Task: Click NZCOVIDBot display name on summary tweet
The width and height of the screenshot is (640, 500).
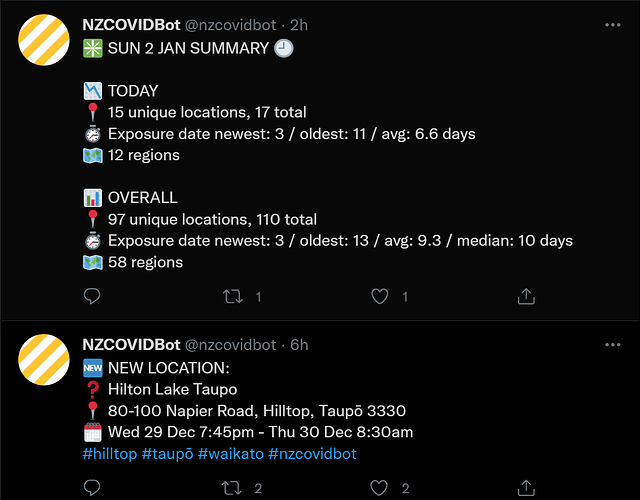Action: 131,24
